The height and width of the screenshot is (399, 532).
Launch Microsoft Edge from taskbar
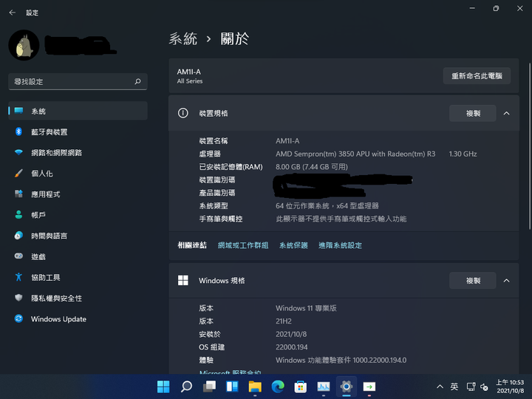coord(278,386)
